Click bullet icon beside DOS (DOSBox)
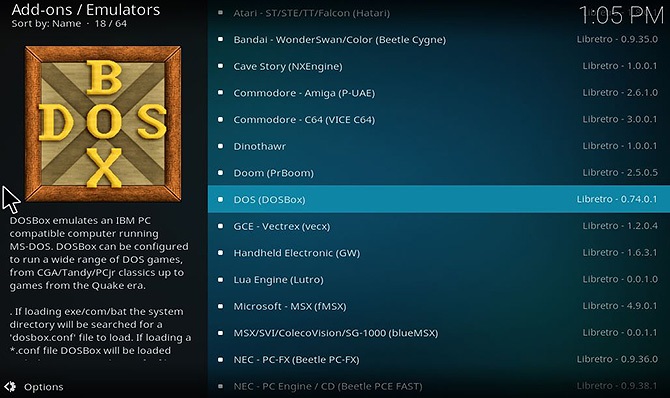The width and height of the screenshot is (670, 398). pos(220,199)
